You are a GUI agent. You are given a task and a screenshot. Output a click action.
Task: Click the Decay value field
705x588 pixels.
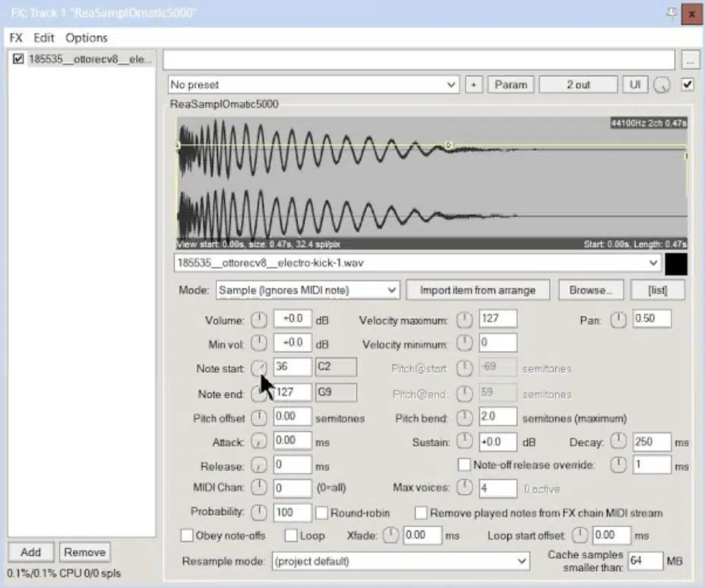click(652, 442)
